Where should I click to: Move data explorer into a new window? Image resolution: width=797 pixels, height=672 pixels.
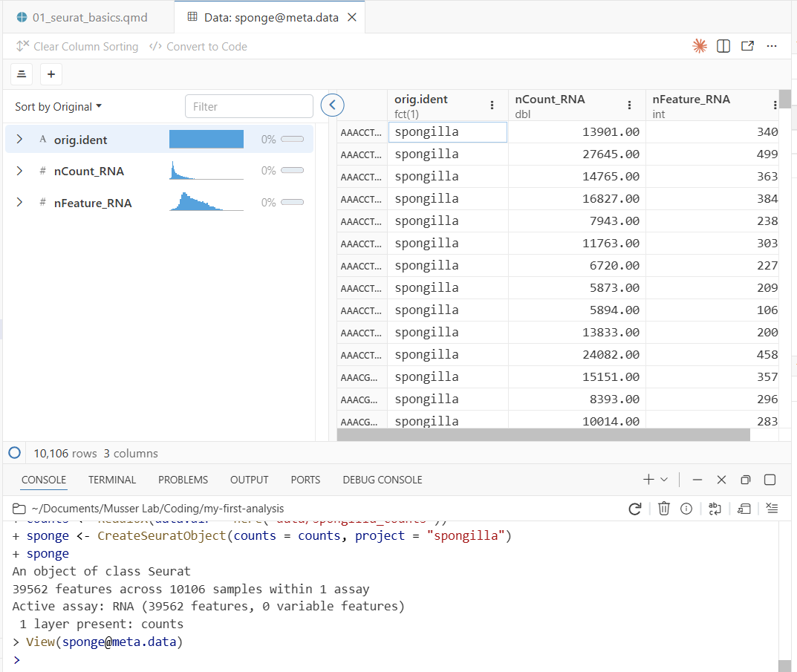747,46
